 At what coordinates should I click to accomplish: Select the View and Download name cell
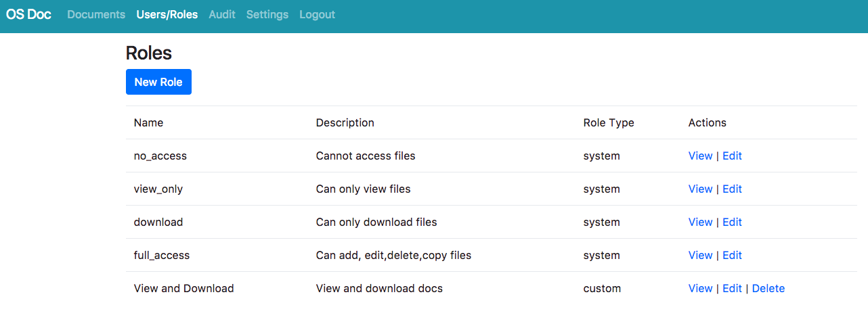point(184,288)
